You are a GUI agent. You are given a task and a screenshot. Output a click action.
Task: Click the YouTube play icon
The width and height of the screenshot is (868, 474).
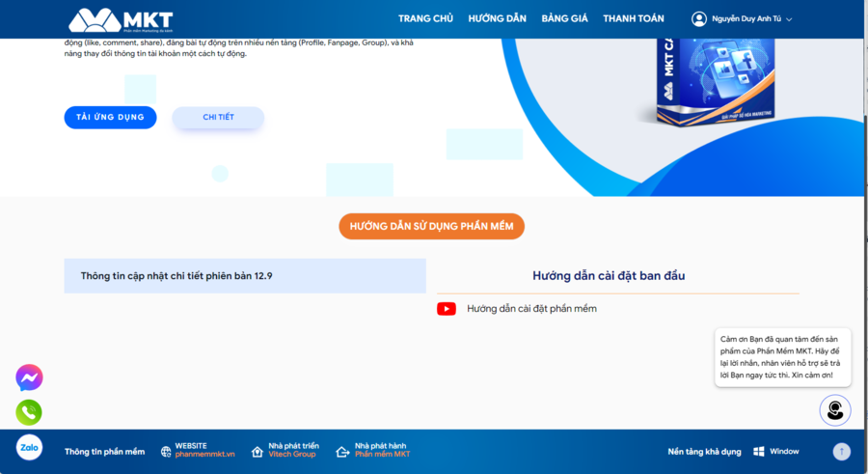click(447, 309)
